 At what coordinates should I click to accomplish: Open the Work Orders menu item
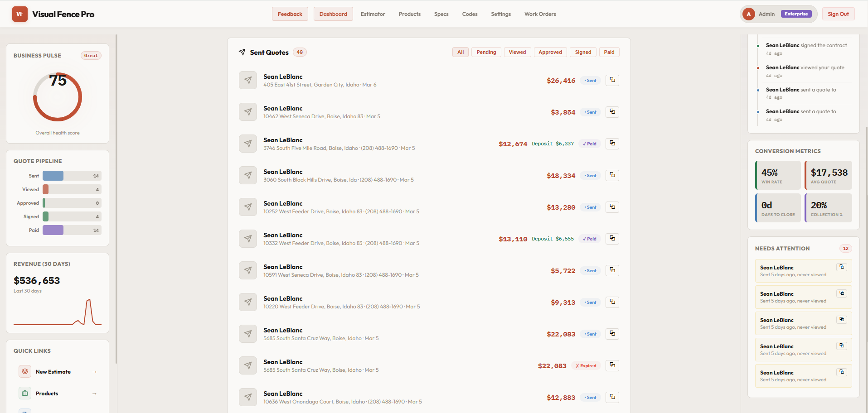(540, 14)
